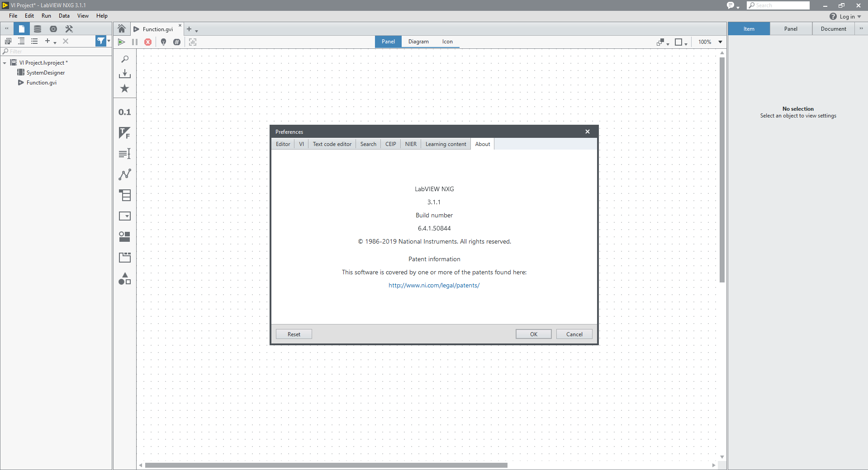Open the filter funnel dropdown arrow
Image resolution: width=868 pixels, height=470 pixels.
point(109,41)
